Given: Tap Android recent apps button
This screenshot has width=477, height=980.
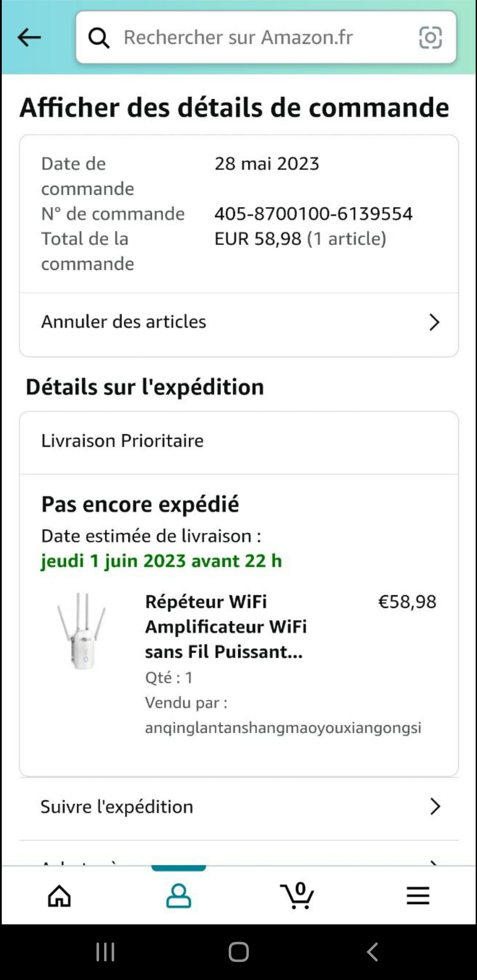Looking at the screenshot, I should [106, 952].
